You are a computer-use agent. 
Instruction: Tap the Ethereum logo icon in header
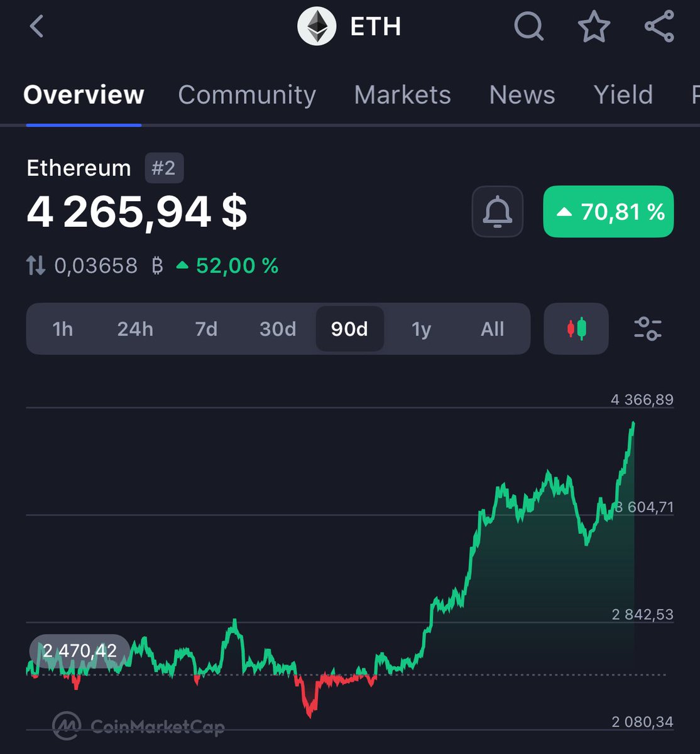317,26
